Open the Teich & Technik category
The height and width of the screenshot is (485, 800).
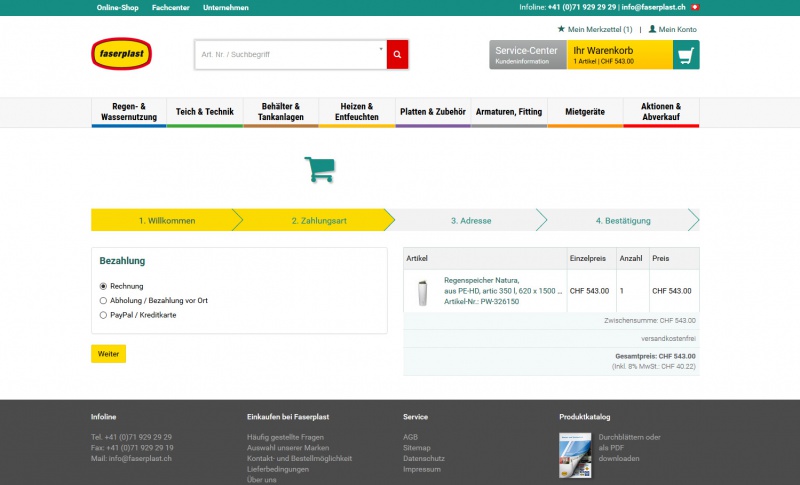(205, 112)
